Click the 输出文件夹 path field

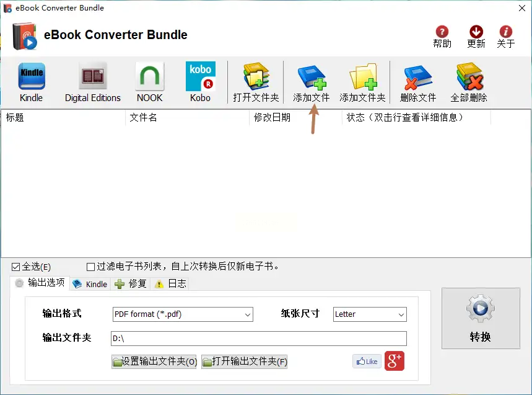click(x=258, y=339)
